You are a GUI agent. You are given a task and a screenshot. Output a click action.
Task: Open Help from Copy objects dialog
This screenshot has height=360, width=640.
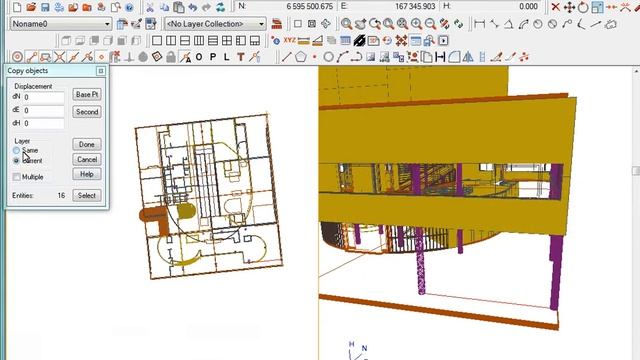click(x=87, y=174)
